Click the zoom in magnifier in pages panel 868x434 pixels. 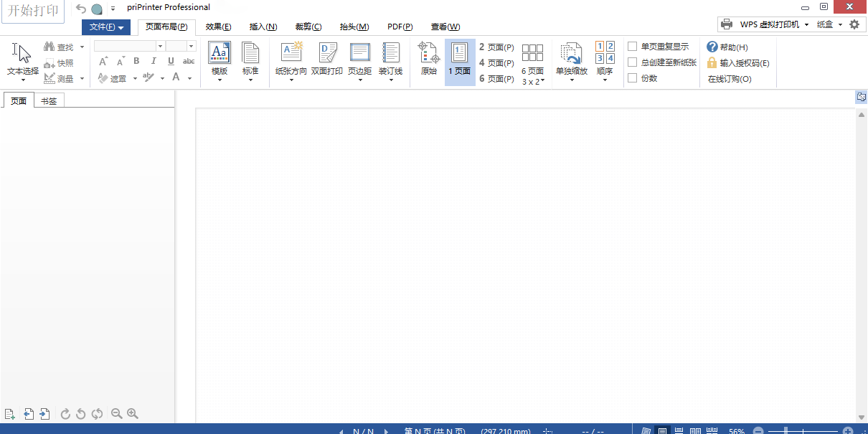(x=132, y=414)
